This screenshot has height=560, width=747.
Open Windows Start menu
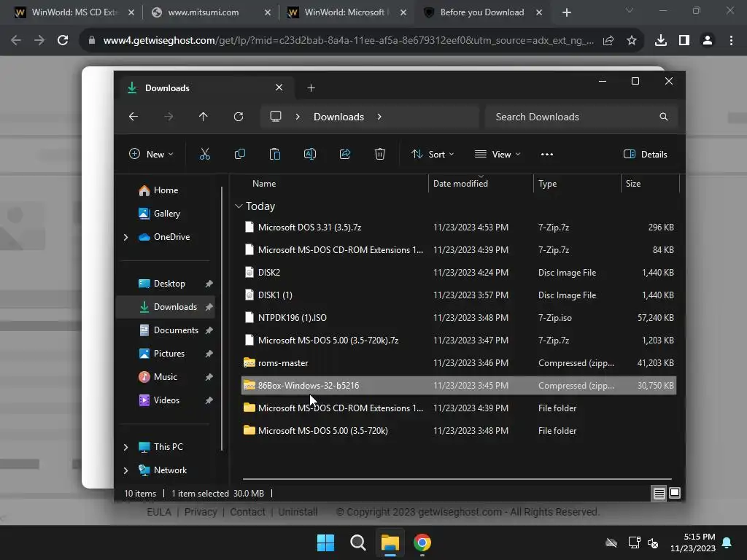(x=326, y=542)
